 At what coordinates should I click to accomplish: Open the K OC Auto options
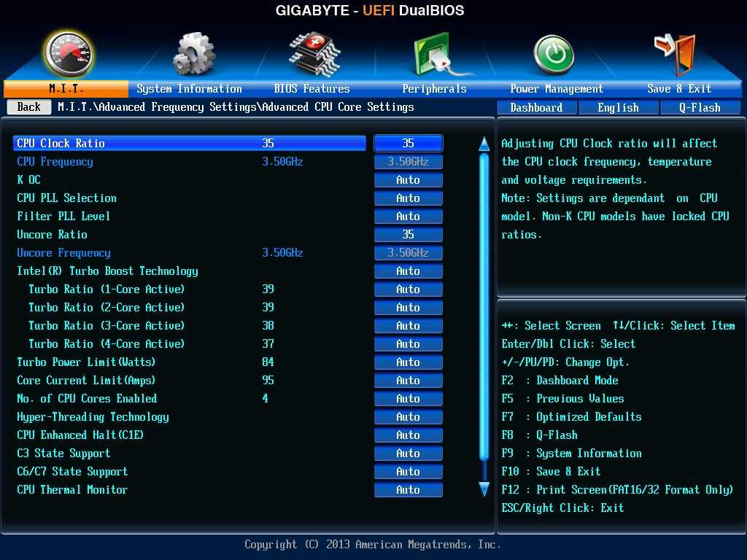point(408,180)
